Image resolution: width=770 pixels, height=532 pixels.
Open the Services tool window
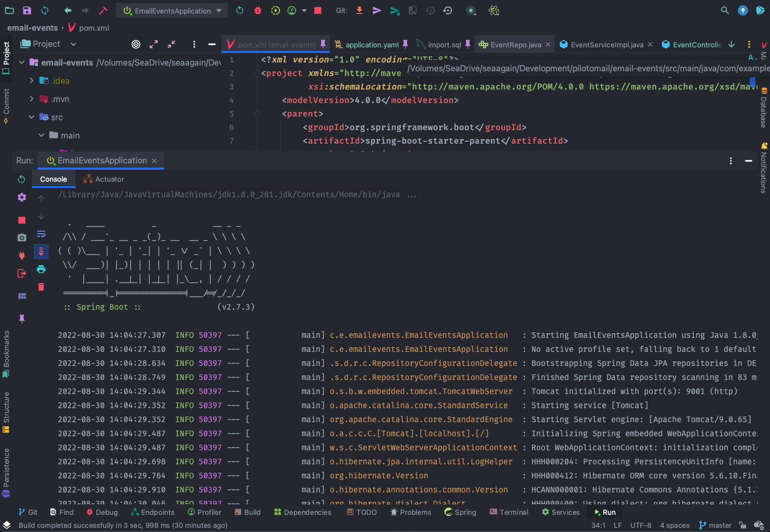[561, 512]
